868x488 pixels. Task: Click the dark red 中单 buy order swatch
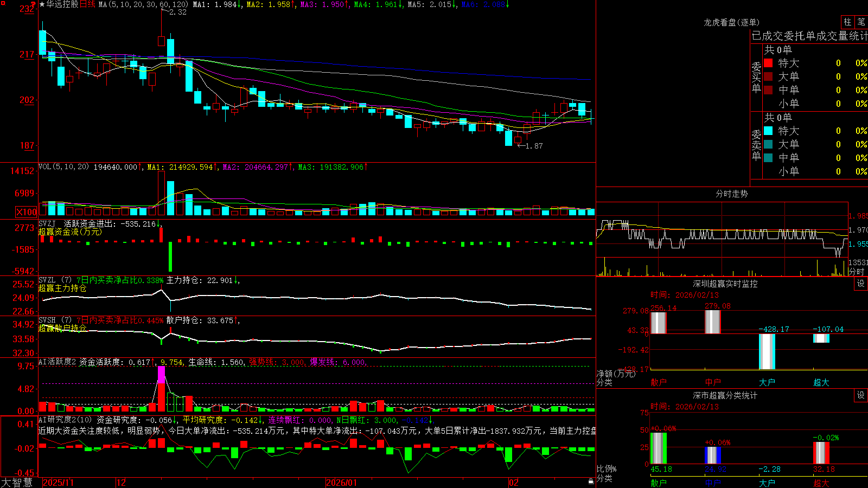tap(768, 90)
